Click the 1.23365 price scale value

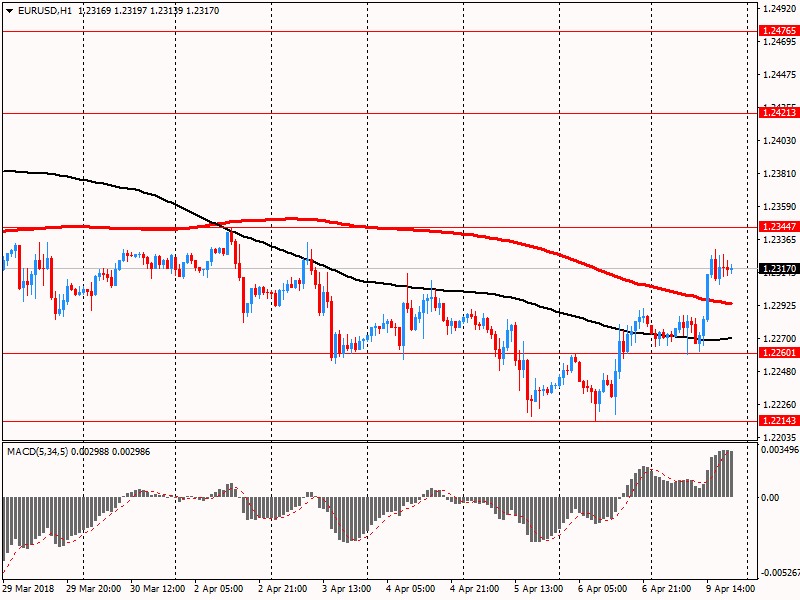[x=779, y=239]
